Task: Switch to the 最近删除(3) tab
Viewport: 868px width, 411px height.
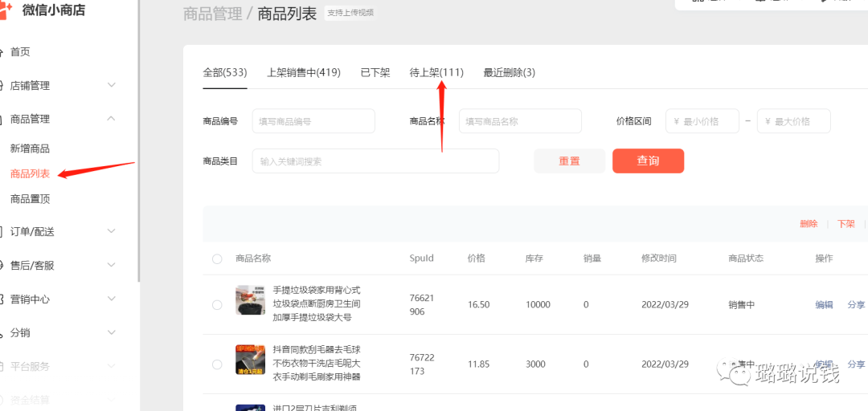Action: coord(510,72)
